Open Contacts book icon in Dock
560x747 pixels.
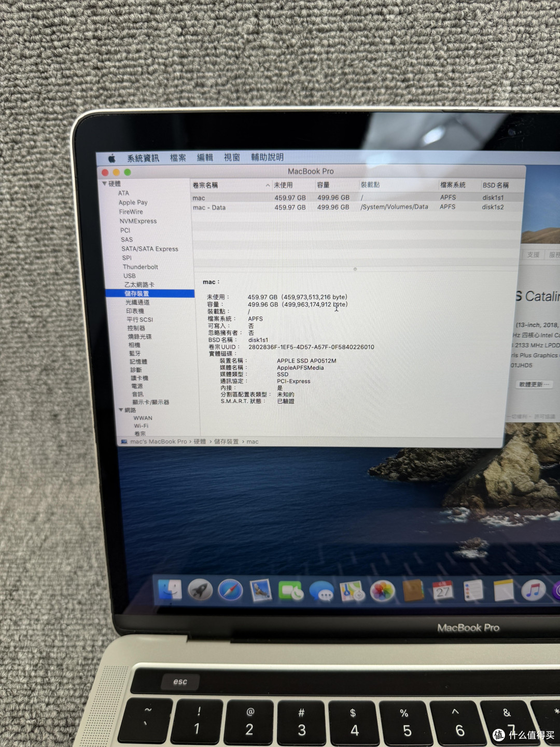(413, 591)
